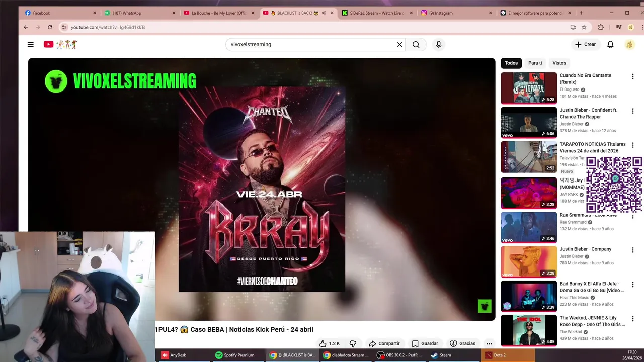The height and width of the screenshot is (362, 644).
Task: Close the Facebook tab
Action: (x=94, y=13)
